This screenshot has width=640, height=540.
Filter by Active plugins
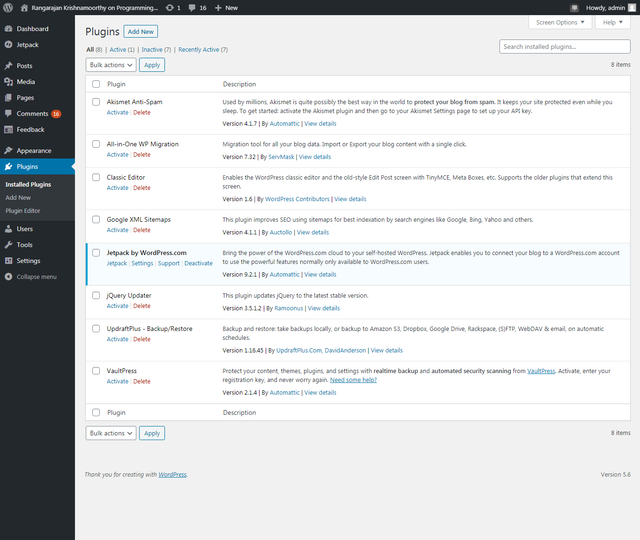(x=118, y=49)
